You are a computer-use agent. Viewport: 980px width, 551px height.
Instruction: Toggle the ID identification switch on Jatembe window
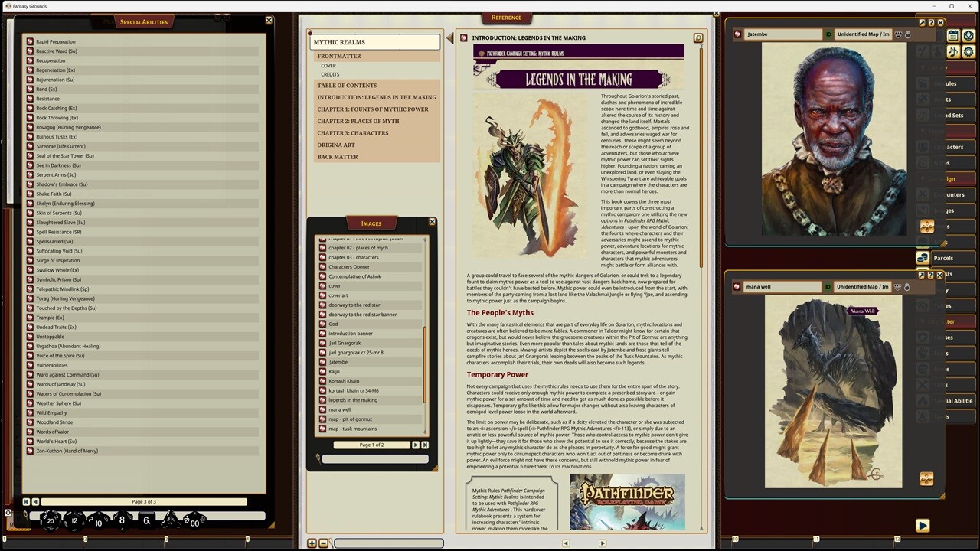coord(829,34)
